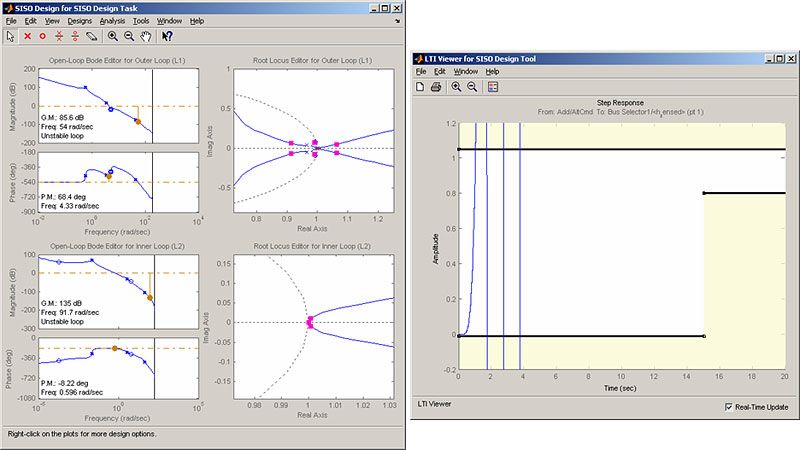Select the pan hand tool
Screen dimensions: 800x450
[146, 36]
